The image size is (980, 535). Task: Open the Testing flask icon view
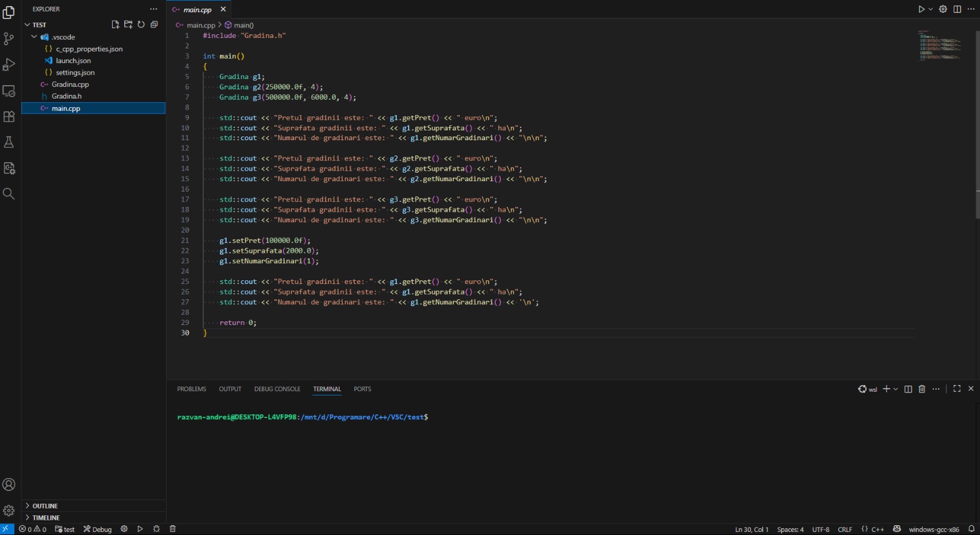(x=9, y=142)
